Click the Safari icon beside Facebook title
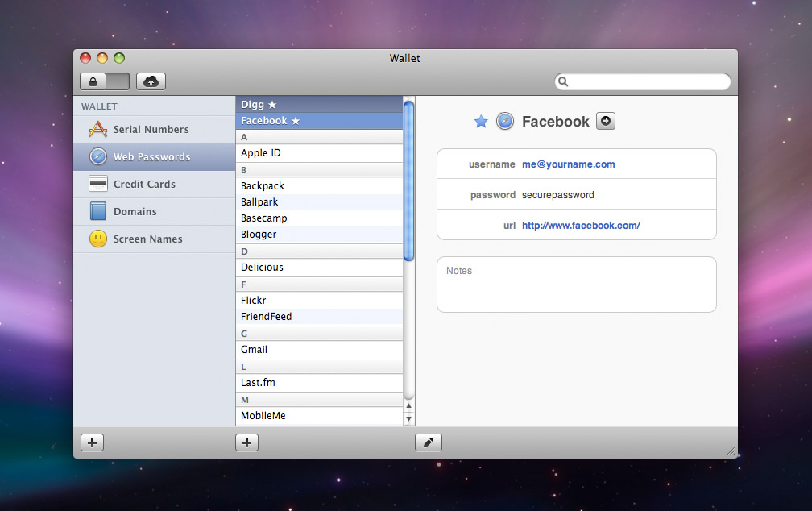812x511 pixels. (x=505, y=121)
